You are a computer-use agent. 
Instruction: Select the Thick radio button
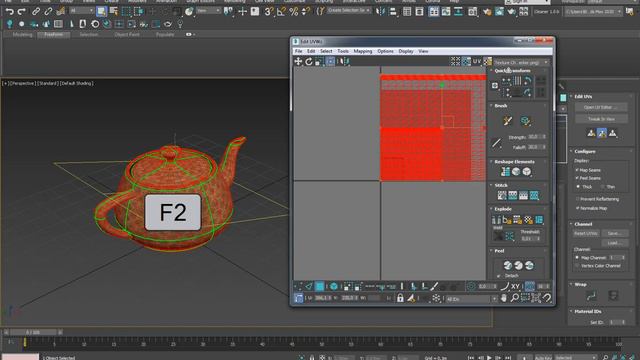(x=578, y=187)
